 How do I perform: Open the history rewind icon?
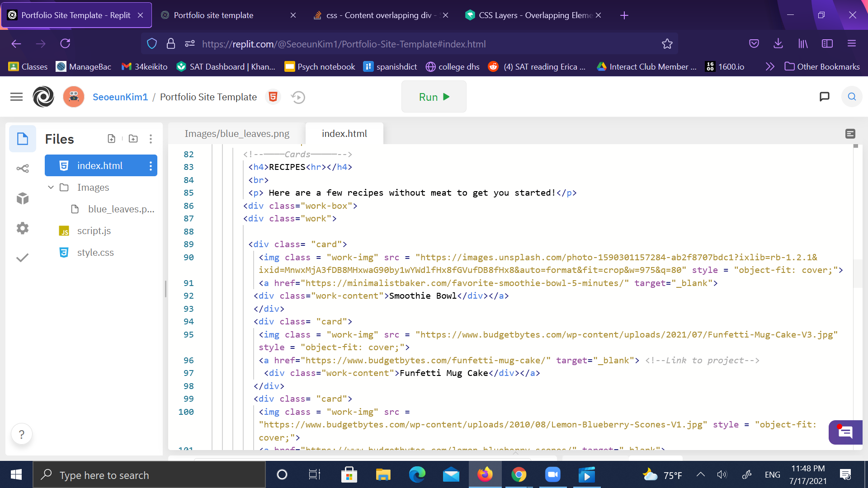(298, 97)
